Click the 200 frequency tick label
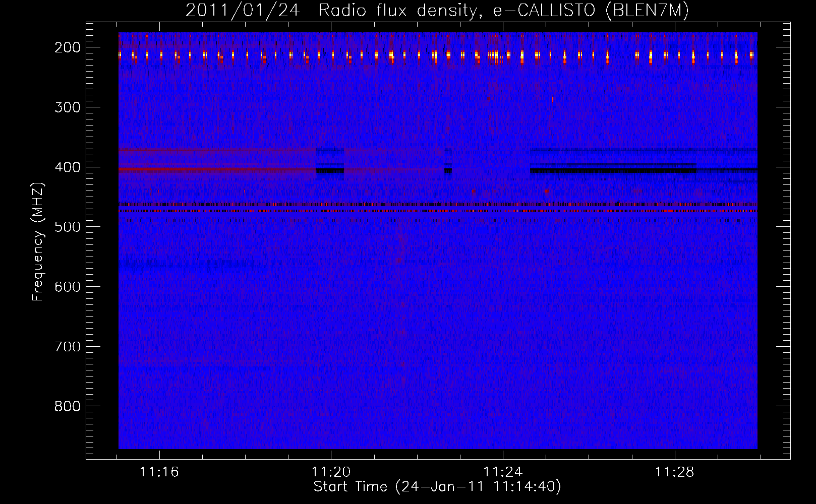This screenshot has width=816, height=504. click(x=67, y=47)
